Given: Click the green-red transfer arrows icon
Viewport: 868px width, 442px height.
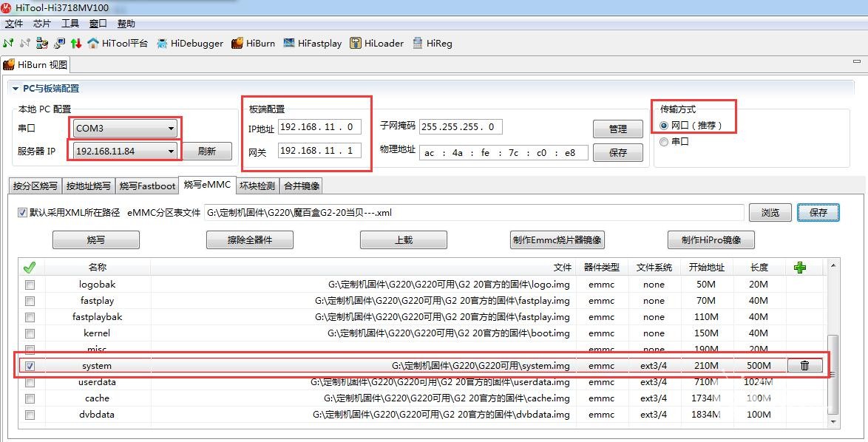Looking at the screenshot, I should tap(76, 43).
